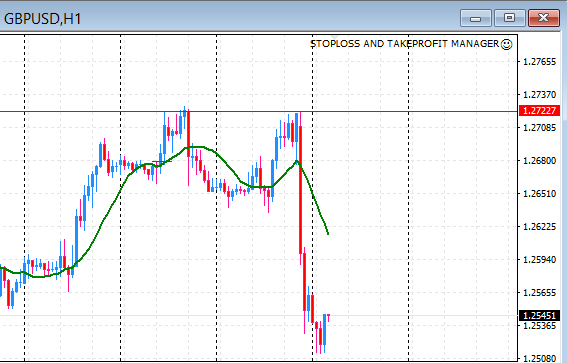This screenshot has width=567, height=363.
Task: Select the red 1.27227 price label
Action: 539,111
